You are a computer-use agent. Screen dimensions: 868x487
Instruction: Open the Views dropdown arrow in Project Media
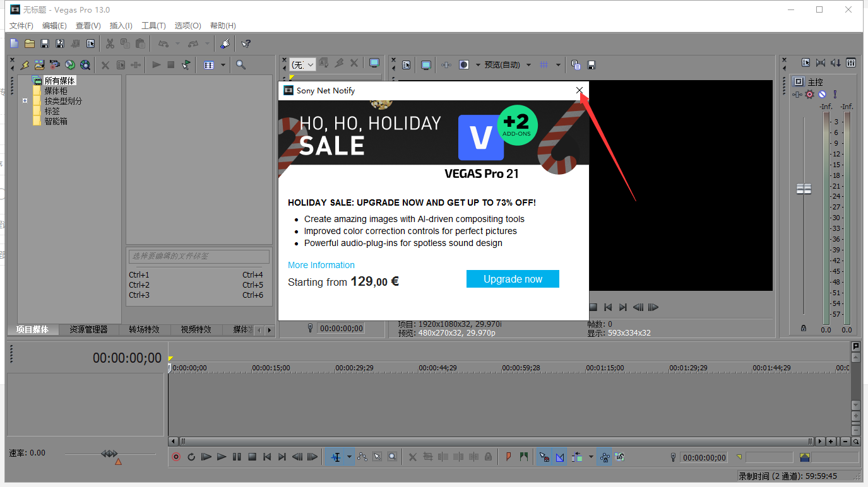pos(223,64)
